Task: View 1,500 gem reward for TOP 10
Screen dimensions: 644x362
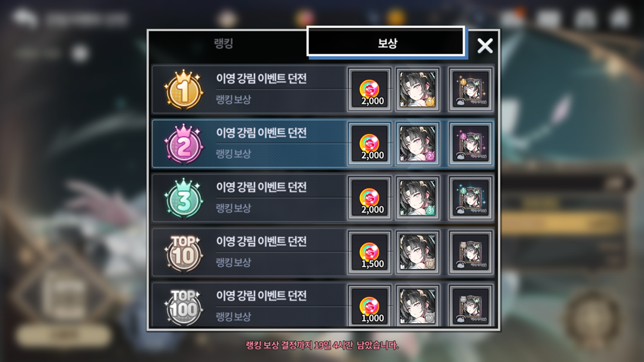Action: 370,252
